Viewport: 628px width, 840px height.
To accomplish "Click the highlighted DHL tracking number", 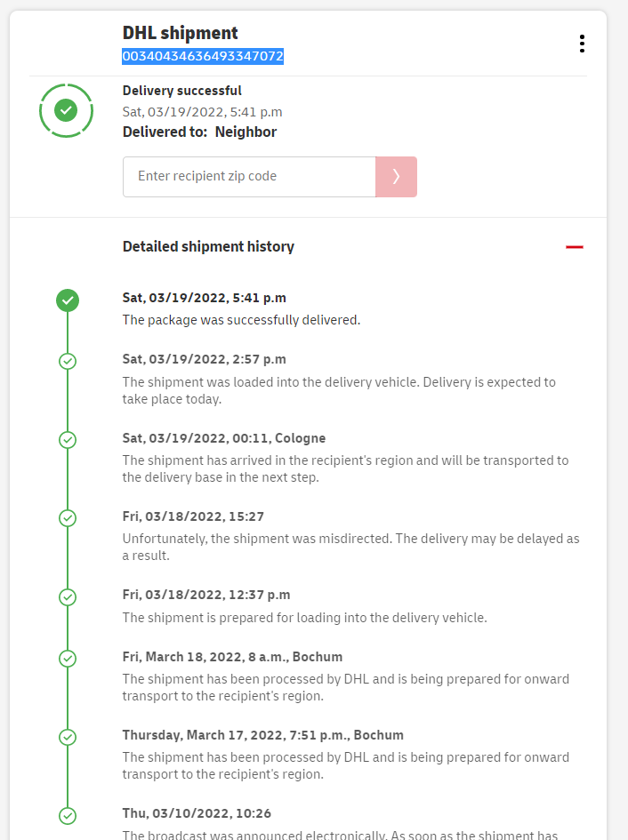I will pyautogui.click(x=203, y=57).
